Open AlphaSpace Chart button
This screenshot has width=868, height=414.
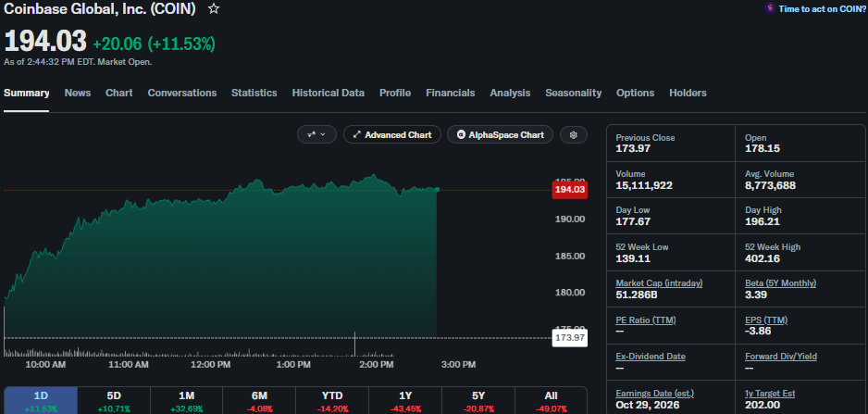[x=500, y=134]
